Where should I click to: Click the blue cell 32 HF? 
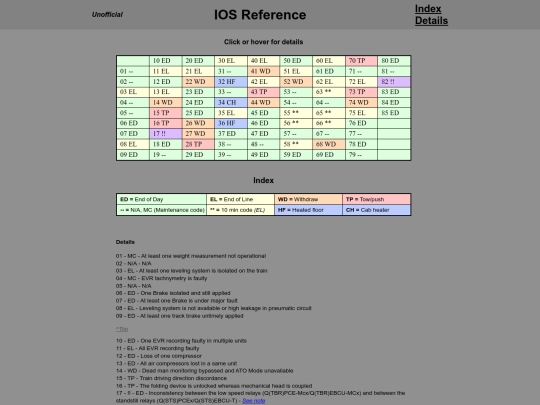tap(231, 82)
